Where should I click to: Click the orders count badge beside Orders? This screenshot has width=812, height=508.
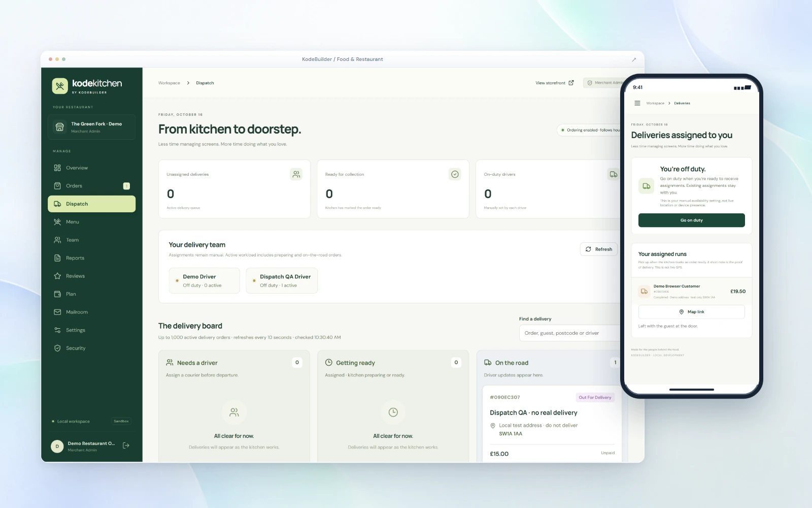126,186
